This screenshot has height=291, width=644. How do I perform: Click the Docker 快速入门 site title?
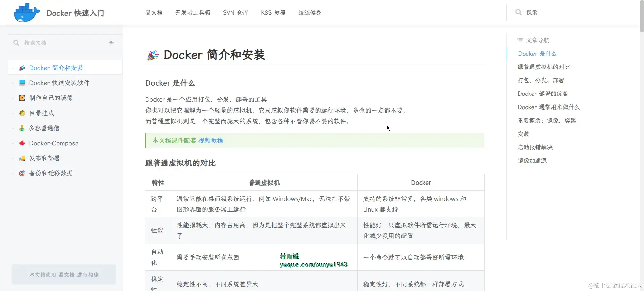(x=75, y=13)
